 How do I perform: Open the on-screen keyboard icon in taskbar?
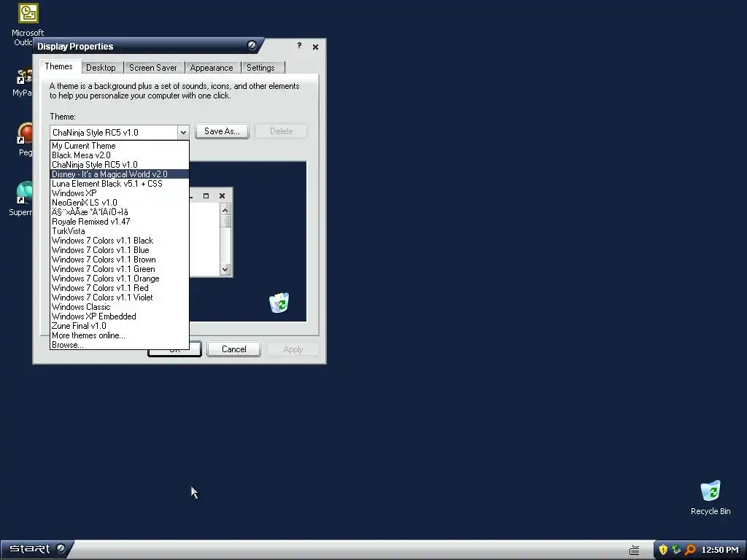click(635, 551)
